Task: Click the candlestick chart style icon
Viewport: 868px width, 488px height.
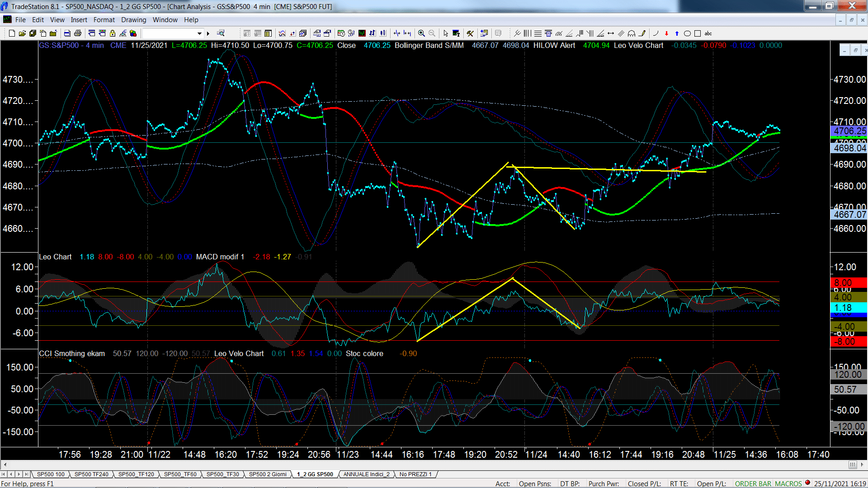Action: tap(383, 33)
